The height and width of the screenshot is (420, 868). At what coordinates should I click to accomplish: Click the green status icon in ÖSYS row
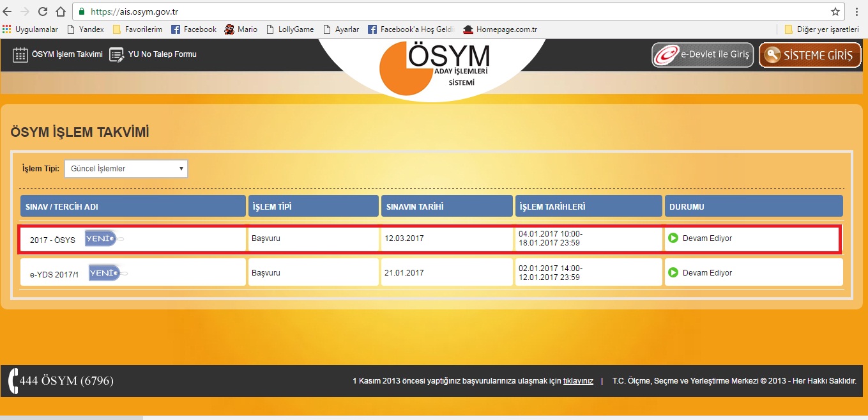[x=673, y=238]
